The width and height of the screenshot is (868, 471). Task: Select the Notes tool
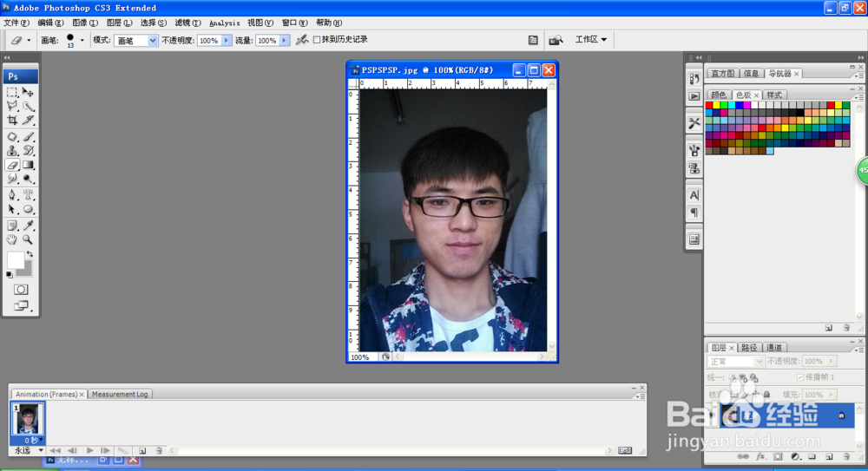pos(12,226)
